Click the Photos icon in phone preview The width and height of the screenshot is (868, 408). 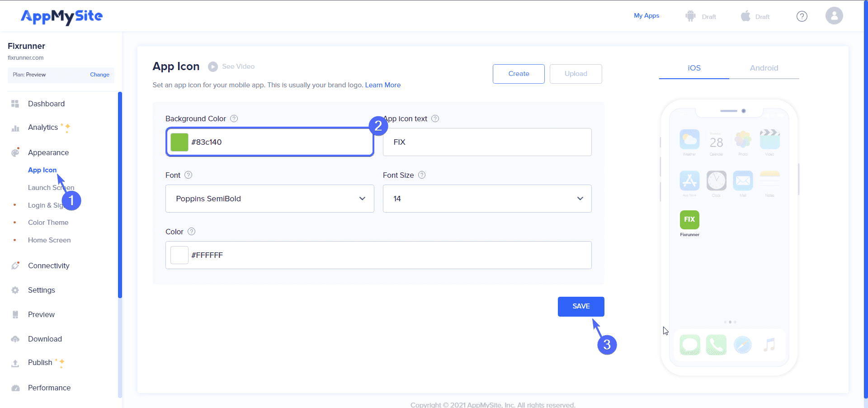click(743, 140)
